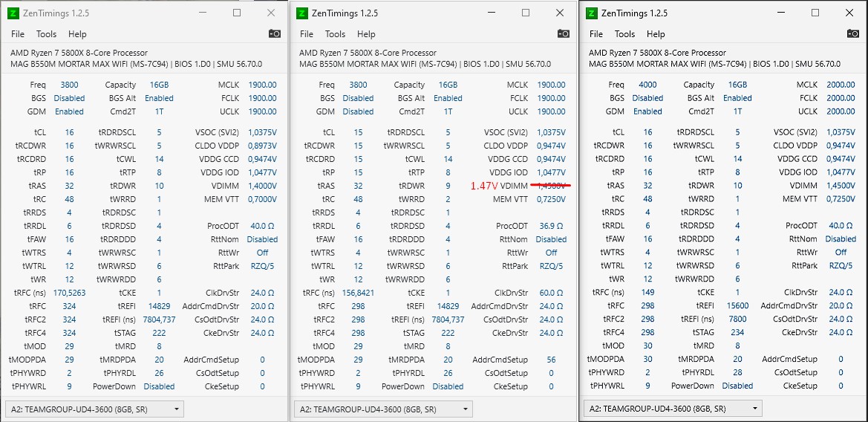Image resolution: width=868 pixels, height=422 pixels.
Task: Open the DIMM slot combo box in right window
Action: (x=673, y=409)
